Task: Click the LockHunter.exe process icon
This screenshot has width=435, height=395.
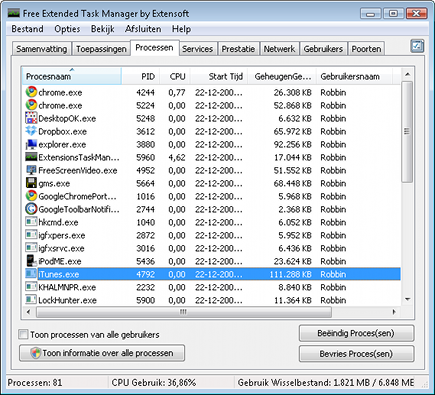Action: pyautogui.click(x=31, y=300)
